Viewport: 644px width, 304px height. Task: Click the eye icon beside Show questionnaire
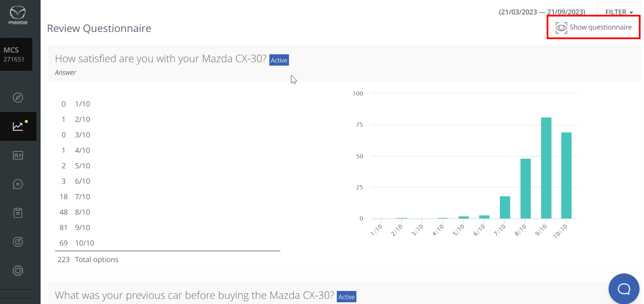pyautogui.click(x=561, y=28)
